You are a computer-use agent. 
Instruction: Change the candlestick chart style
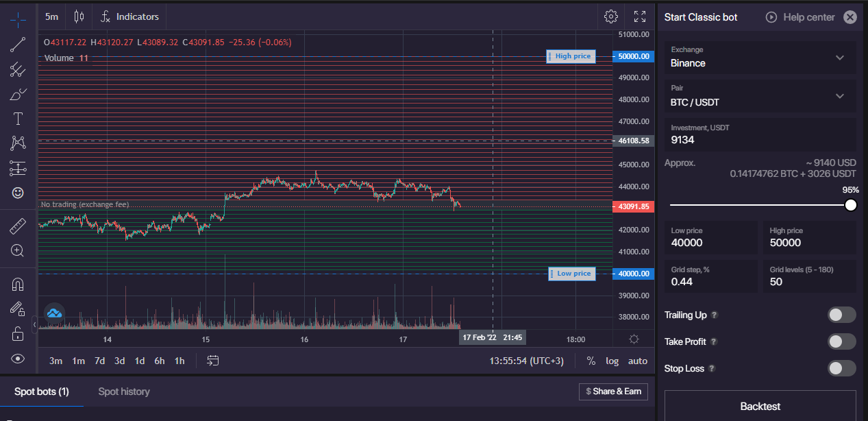tap(79, 16)
